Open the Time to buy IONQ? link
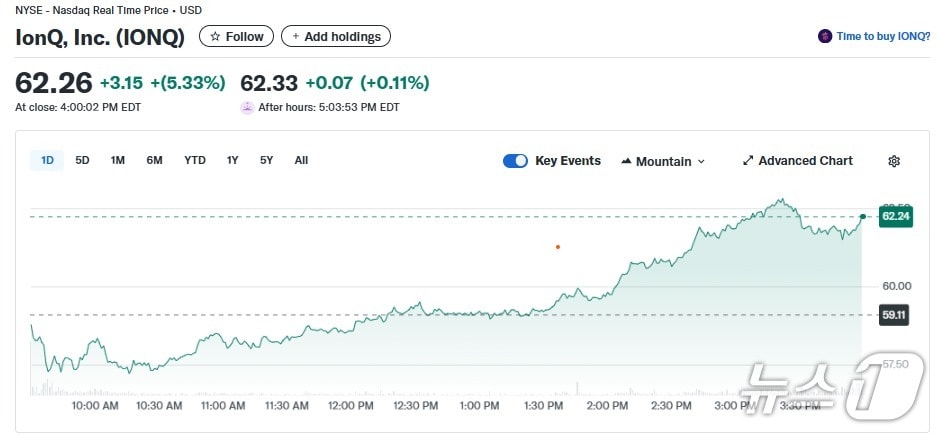 pyautogui.click(x=884, y=36)
